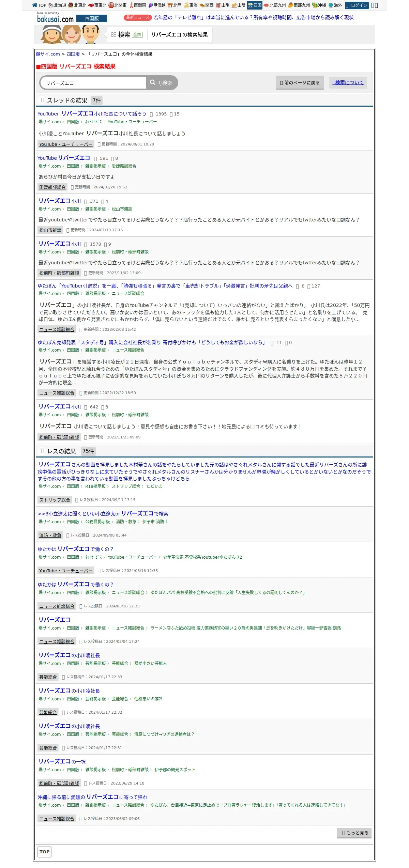Screen dimensions: 409x868
Task: Open thread リバーズエコ小川社長について話そう
Action: tap(92, 113)
